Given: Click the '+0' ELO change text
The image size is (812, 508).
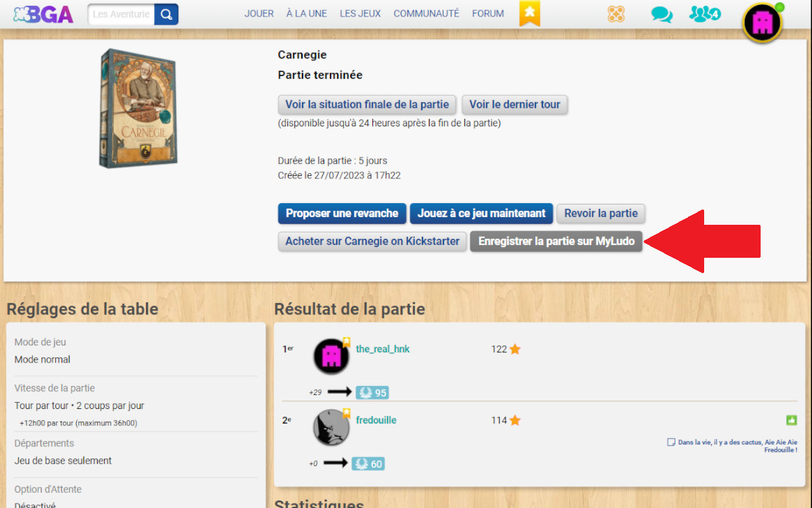Looking at the screenshot, I should 313,464.
